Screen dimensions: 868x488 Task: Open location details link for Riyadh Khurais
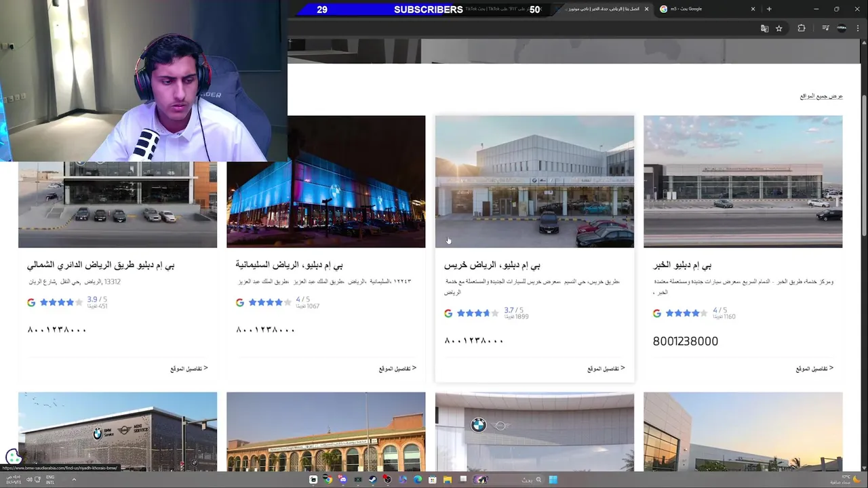coord(606,369)
